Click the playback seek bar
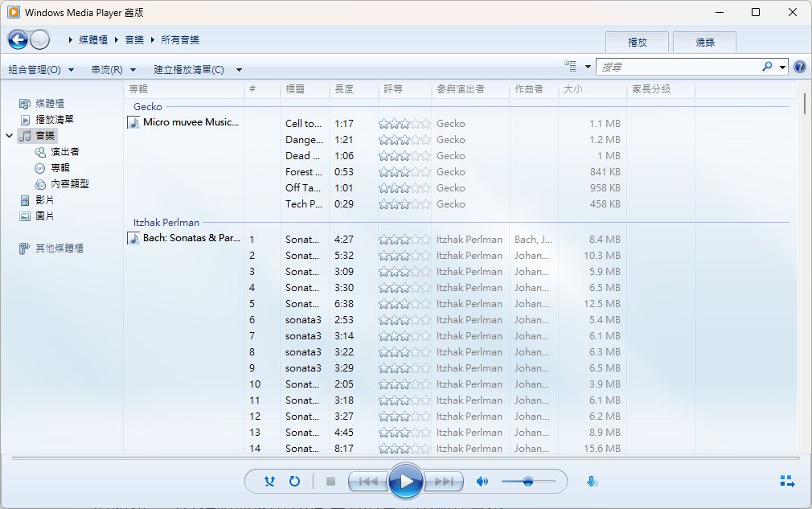Screen dimensions: 812x509 405,458
